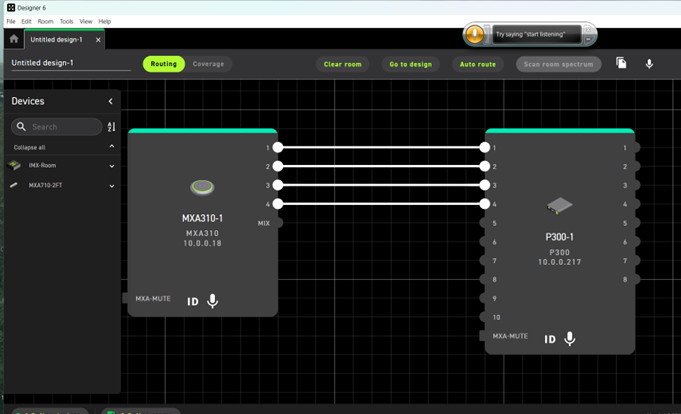Click the microphone icon in top toolbar

click(x=649, y=64)
